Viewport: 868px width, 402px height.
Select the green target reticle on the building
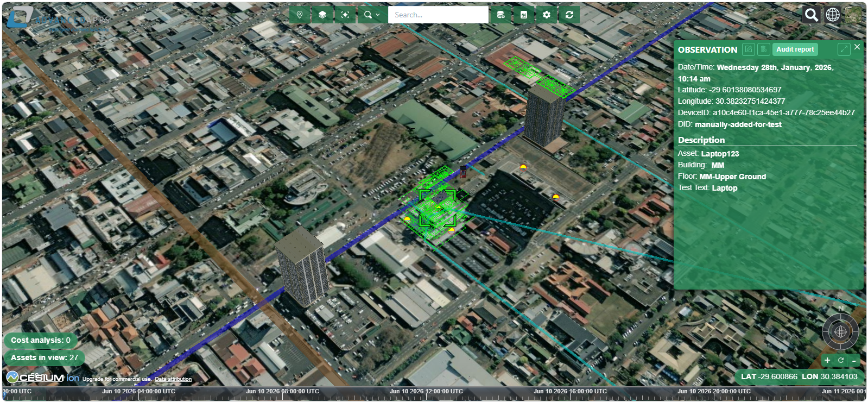tap(438, 208)
